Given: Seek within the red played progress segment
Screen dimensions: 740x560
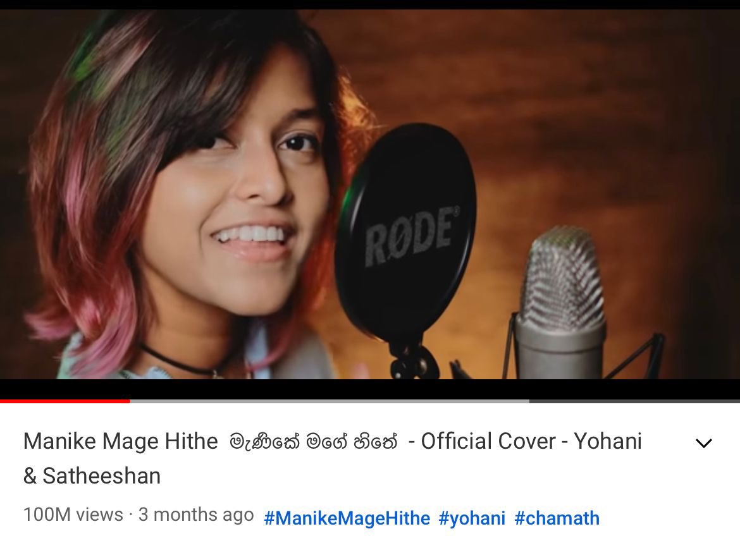Looking at the screenshot, I should coord(65,401).
